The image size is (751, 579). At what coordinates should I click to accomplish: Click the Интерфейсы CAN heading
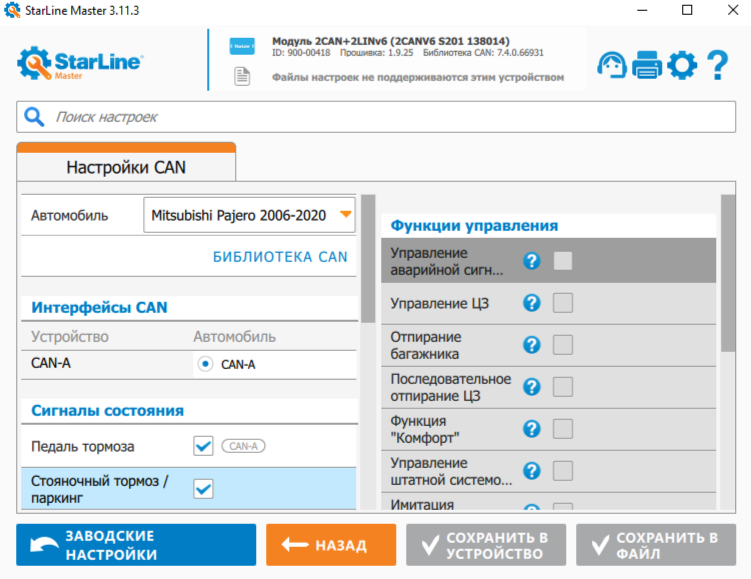coord(99,307)
